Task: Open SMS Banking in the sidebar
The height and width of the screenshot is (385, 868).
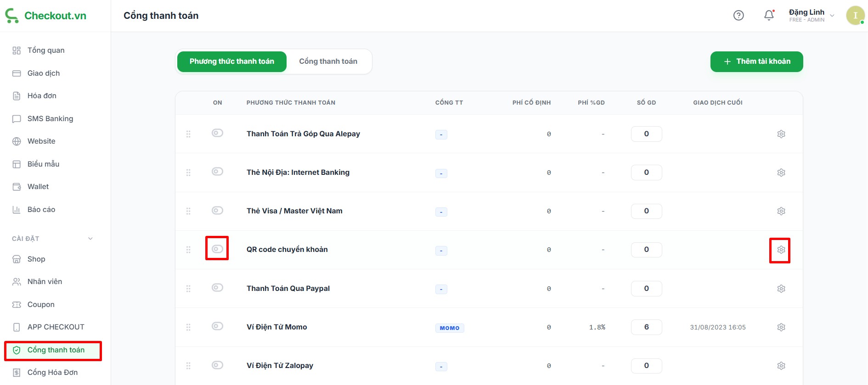Action: pyautogui.click(x=50, y=119)
